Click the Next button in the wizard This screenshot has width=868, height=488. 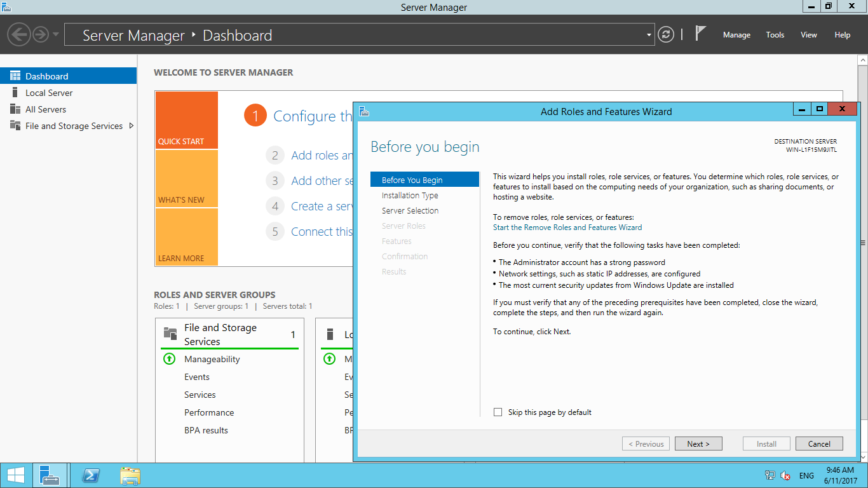tap(698, 444)
